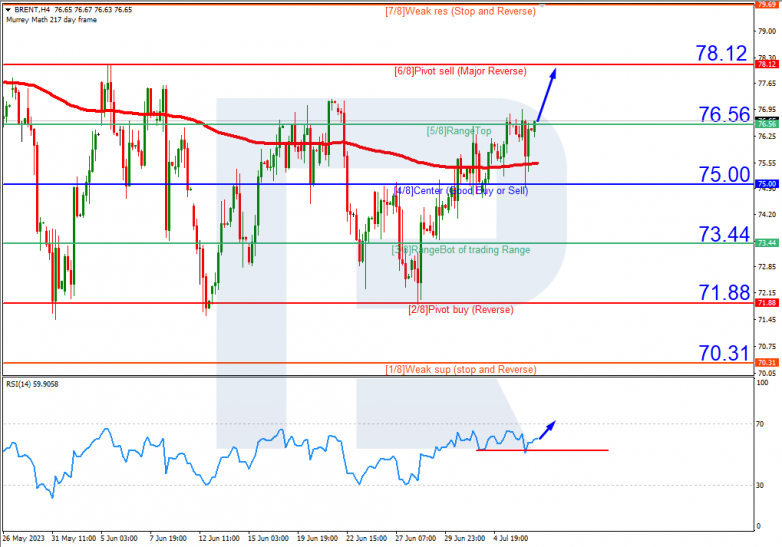Viewport: 782px width, 547px height.
Task: Click the 27 Jun 07:00 time label
Action: click(x=416, y=539)
